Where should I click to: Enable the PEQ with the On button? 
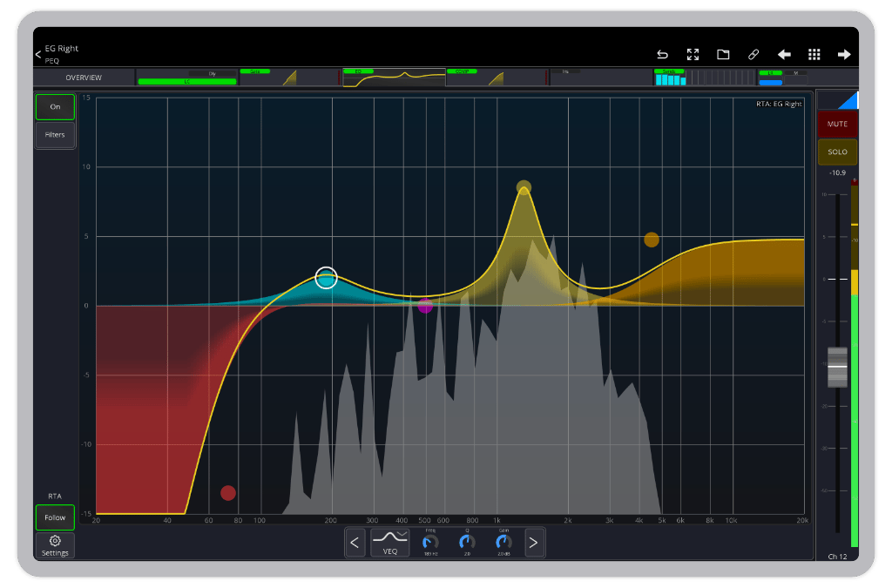click(x=55, y=106)
